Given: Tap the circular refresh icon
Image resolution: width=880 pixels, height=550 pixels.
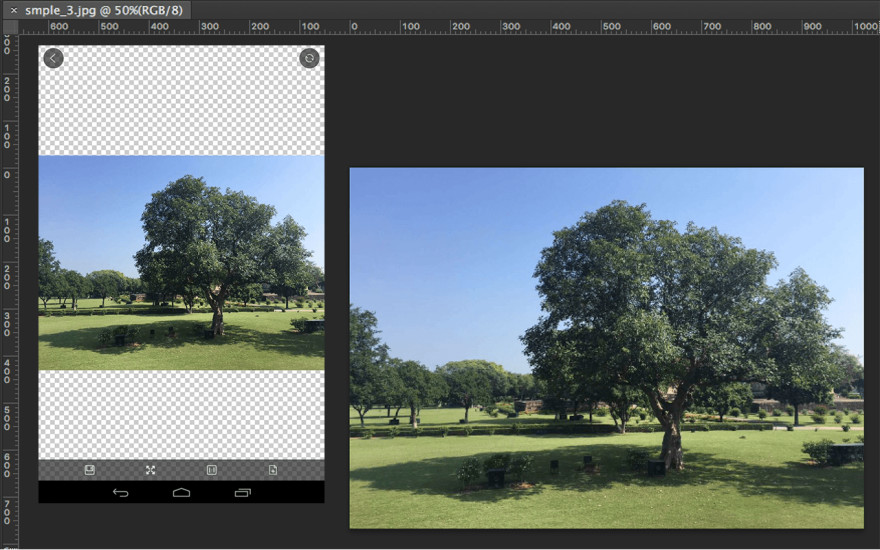Looking at the screenshot, I should click(x=309, y=59).
